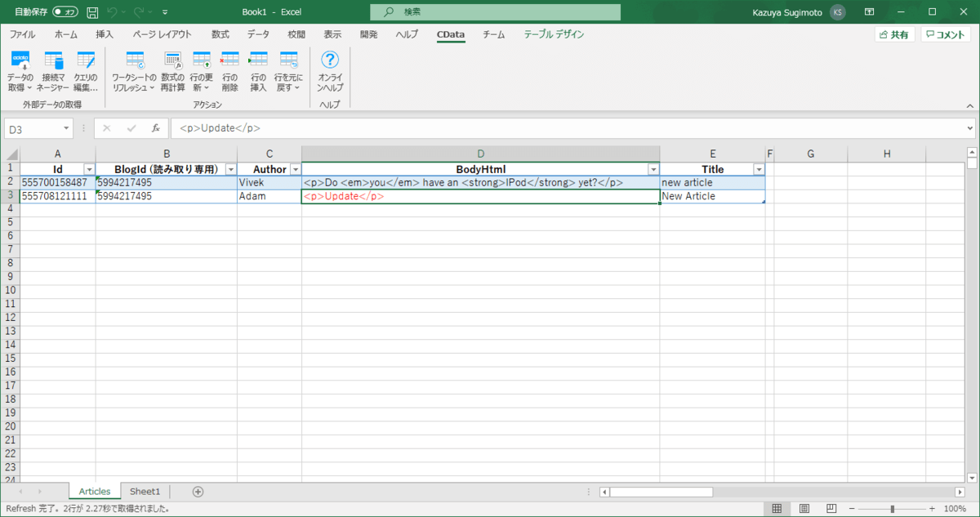
Task: Click the select-all corner of the grid
Action: coord(11,154)
